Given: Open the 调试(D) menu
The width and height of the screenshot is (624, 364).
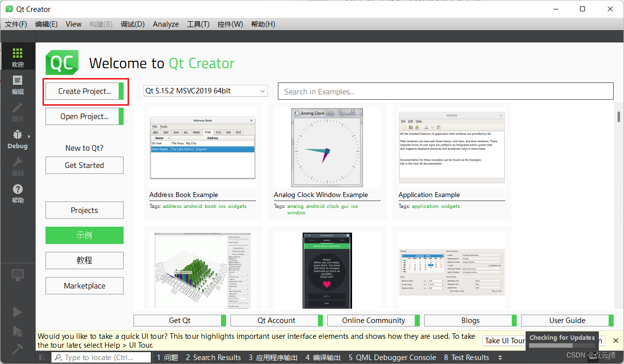Looking at the screenshot, I should coord(133,24).
